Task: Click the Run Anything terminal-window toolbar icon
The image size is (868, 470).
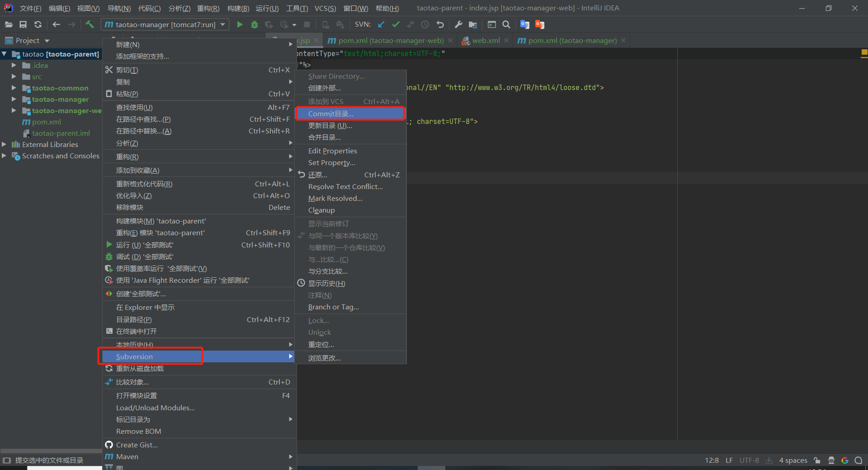Action: [491, 24]
